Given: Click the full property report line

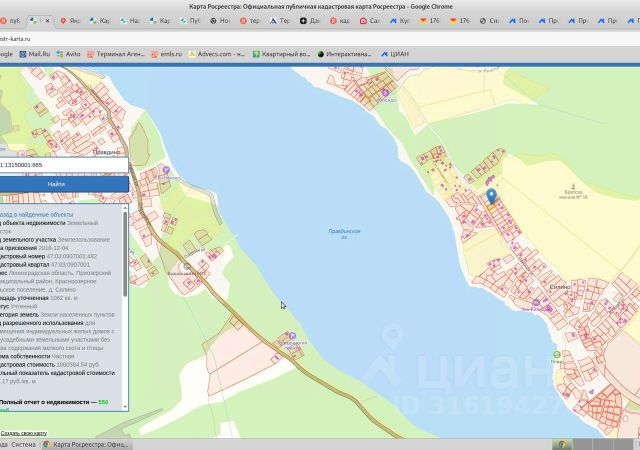Looking at the screenshot, I should [x=54, y=402].
